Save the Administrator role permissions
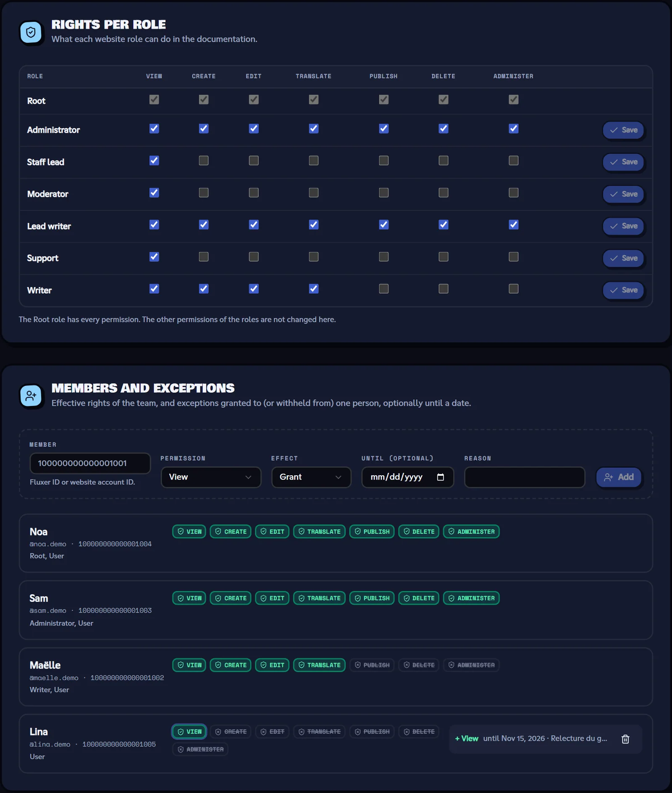The height and width of the screenshot is (793, 672). click(623, 130)
